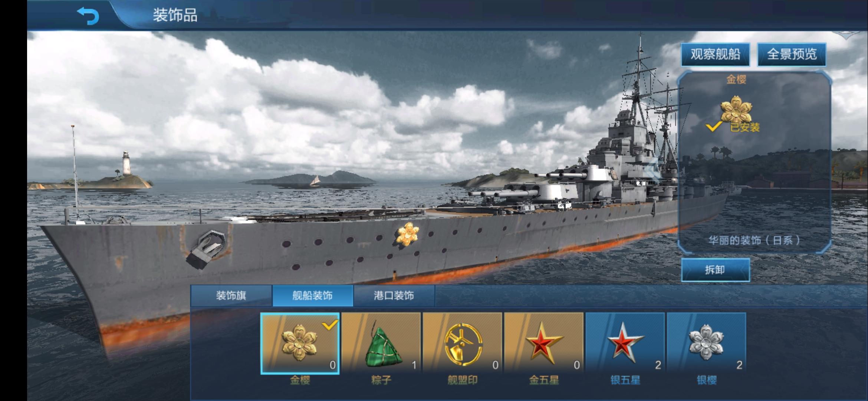Select the 金樱 gold sakura decoration
The height and width of the screenshot is (401, 868).
click(x=300, y=343)
